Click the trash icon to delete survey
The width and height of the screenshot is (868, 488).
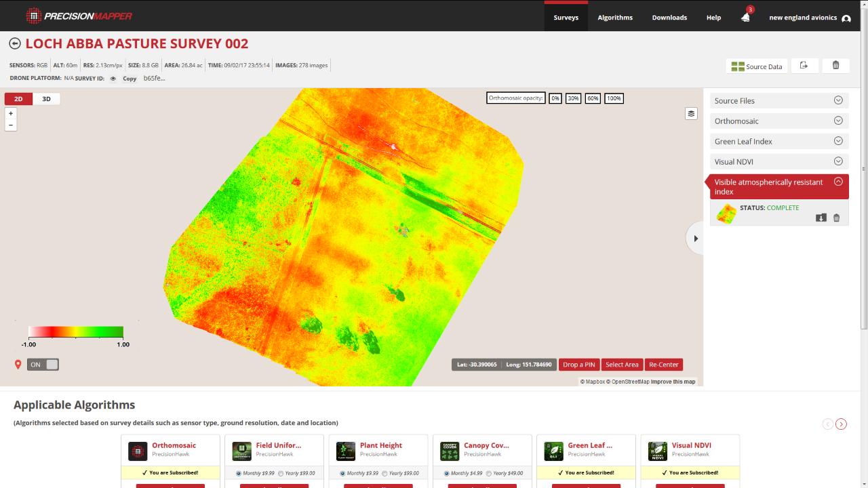click(x=835, y=65)
